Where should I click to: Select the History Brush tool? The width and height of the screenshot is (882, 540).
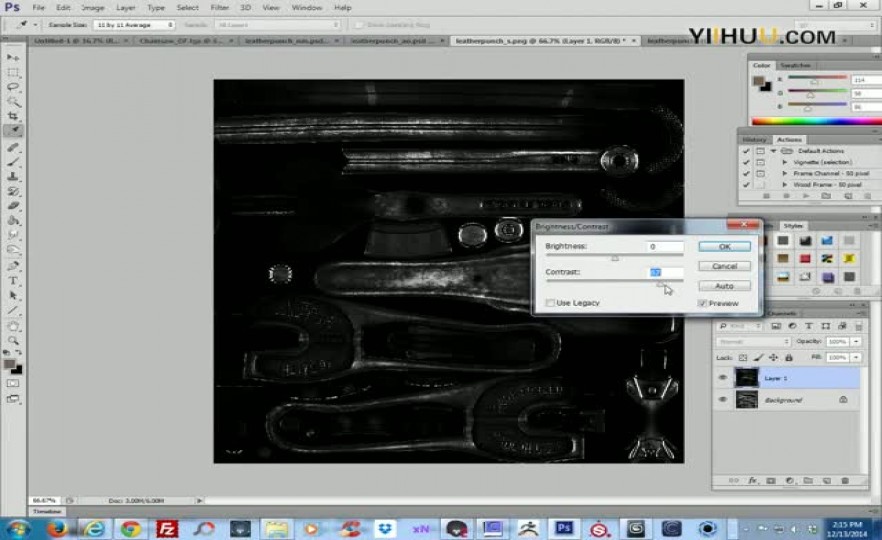(x=13, y=191)
